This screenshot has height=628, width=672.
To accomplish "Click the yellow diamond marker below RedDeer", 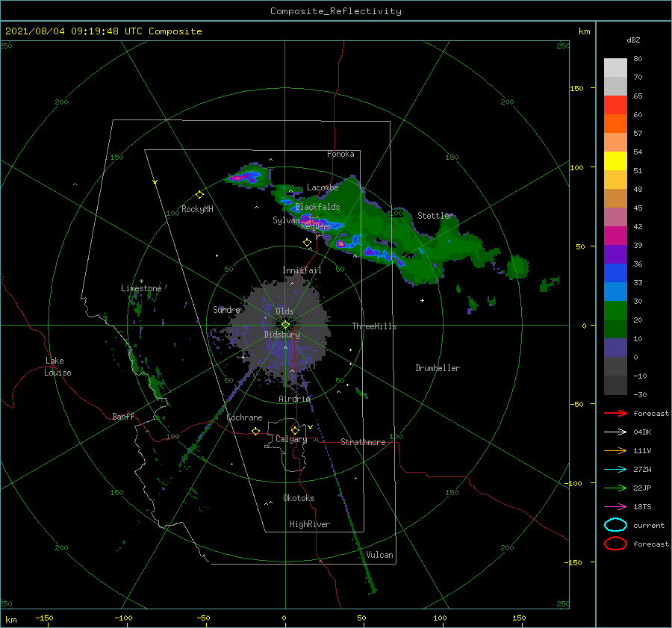I will [307, 243].
